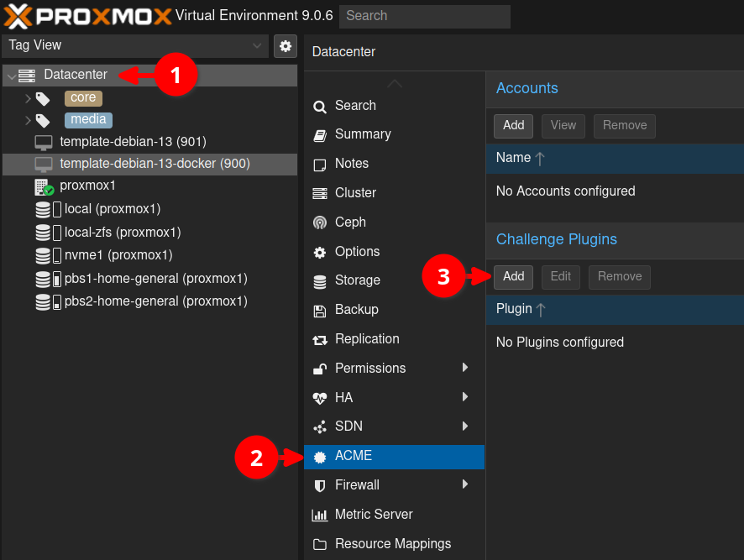The width and height of the screenshot is (744, 560).
Task: Expand the SDN submenu arrow
Action: pyautogui.click(x=465, y=427)
